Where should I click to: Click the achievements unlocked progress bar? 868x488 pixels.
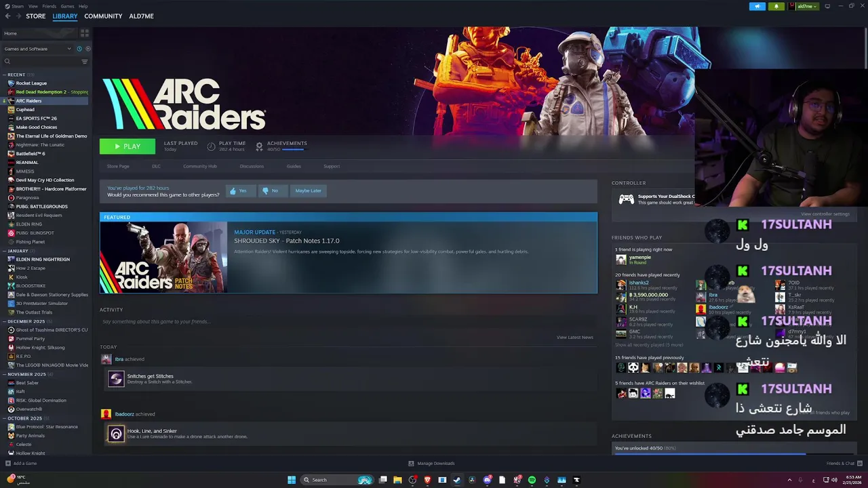tap(734, 454)
